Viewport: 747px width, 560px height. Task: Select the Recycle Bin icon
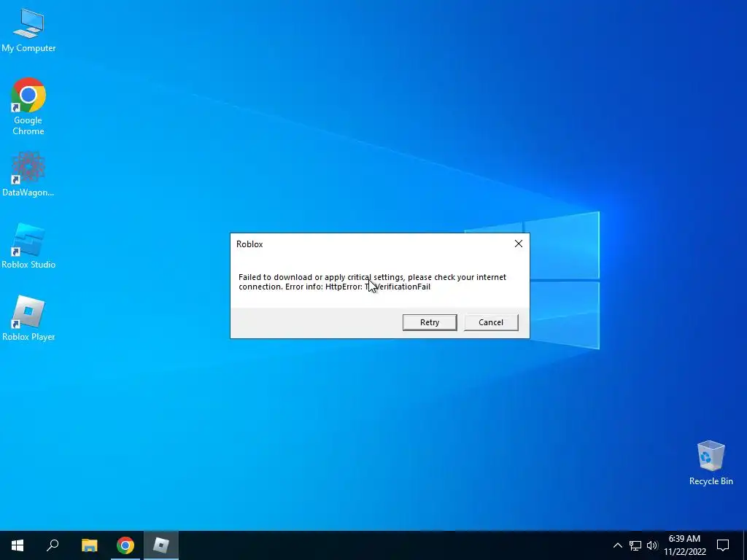pyautogui.click(x=711, y=462)
